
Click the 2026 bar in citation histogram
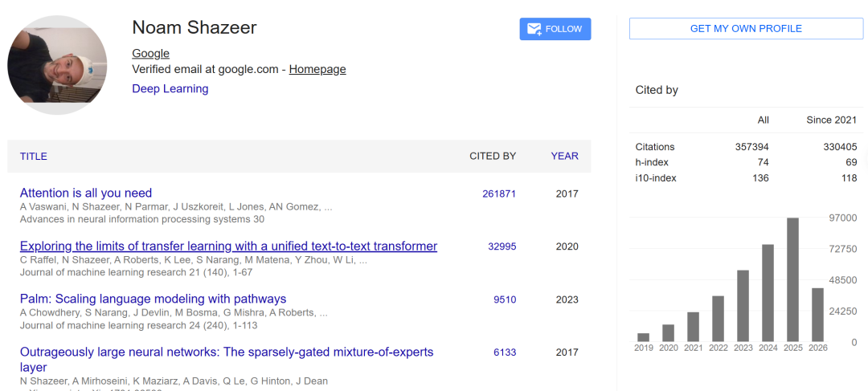[817, 315]
